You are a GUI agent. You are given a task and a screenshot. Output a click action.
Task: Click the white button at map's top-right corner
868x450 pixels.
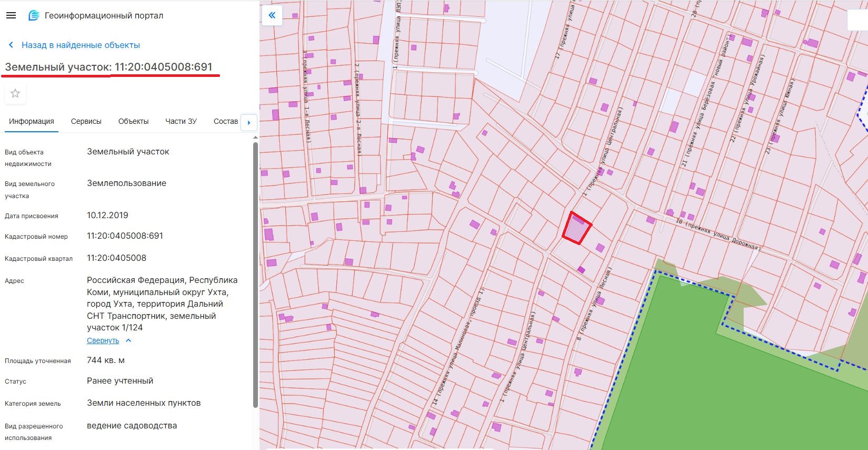point(857,21)
